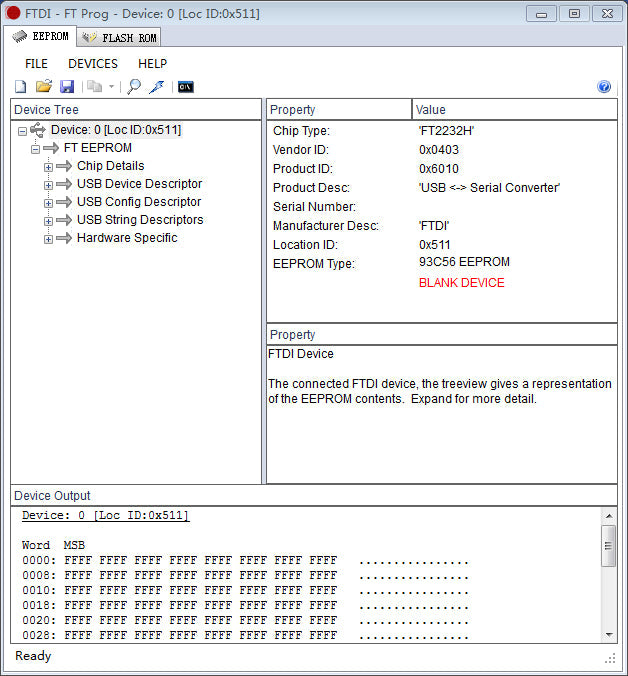
Task: Click the arrow icon beside USB String Descriptors
Action: pos(64,220)
